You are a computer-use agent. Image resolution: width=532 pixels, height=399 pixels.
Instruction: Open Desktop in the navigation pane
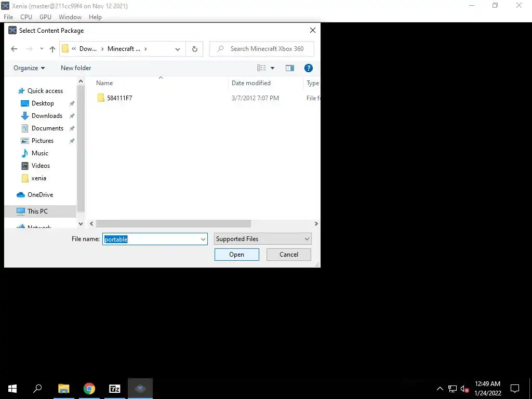tap(43, 103)
